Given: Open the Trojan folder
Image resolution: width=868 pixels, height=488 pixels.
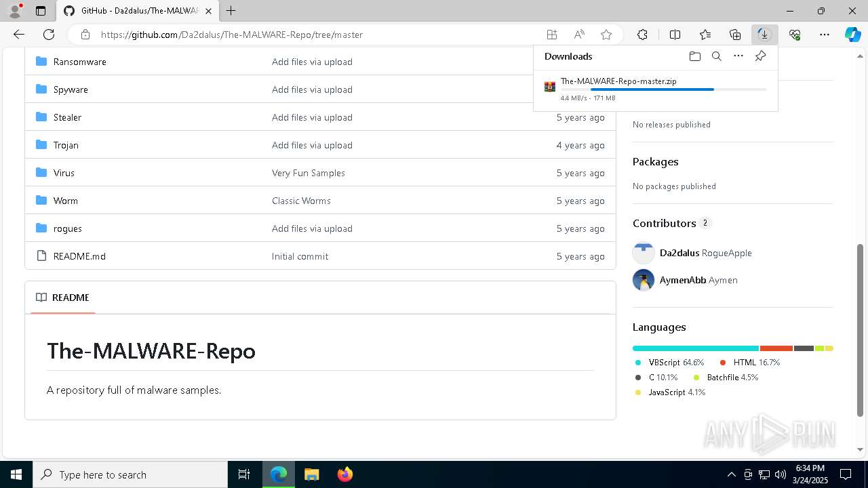Looking at the screenshot, I should [x=66, y=145].
